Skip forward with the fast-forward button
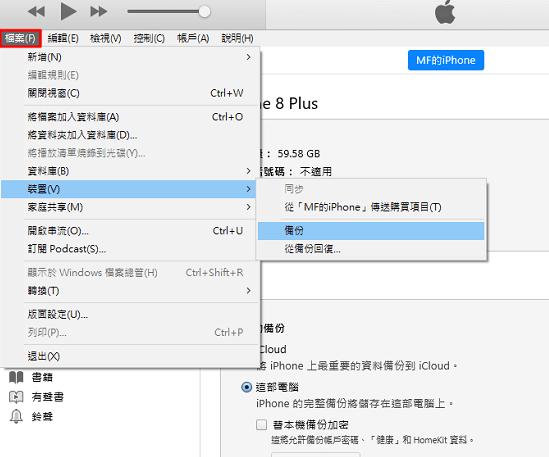Viewport: 549px width, 457px height. pyautogui.click(x=98, y=12)
